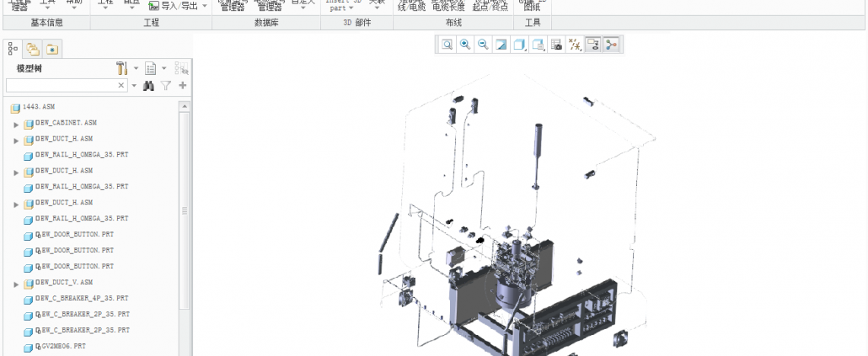This screenshot has height=356, width=868.
Task: Expand the EW_CABINET.ASM node
Action: pyautogui.click(x=17, y=125)
